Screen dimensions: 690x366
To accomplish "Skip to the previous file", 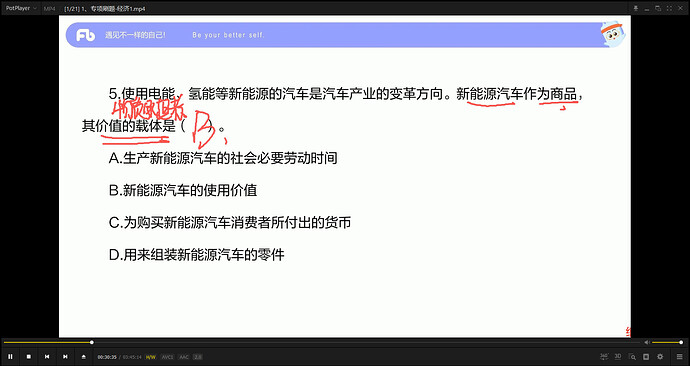I will (47, 357).
